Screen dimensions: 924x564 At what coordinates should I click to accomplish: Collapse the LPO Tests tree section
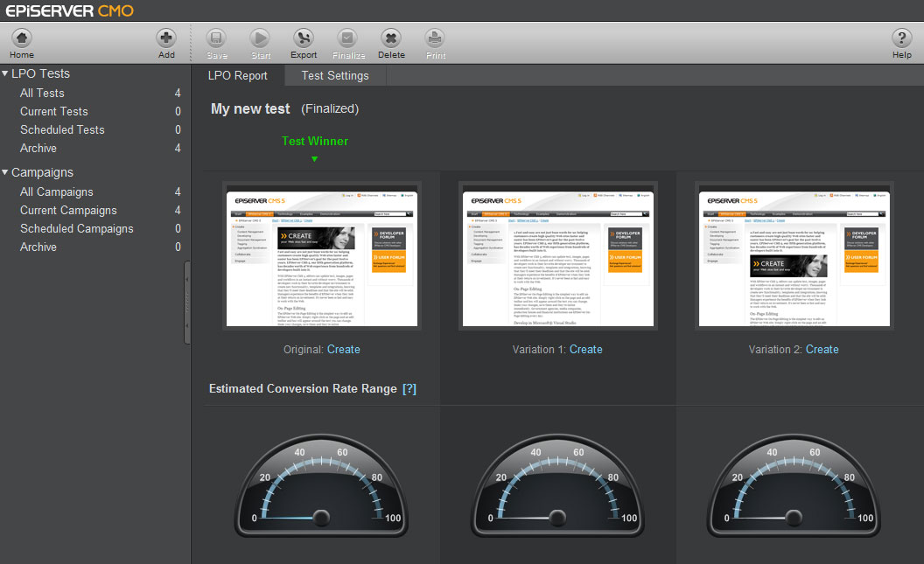point(6,73)
